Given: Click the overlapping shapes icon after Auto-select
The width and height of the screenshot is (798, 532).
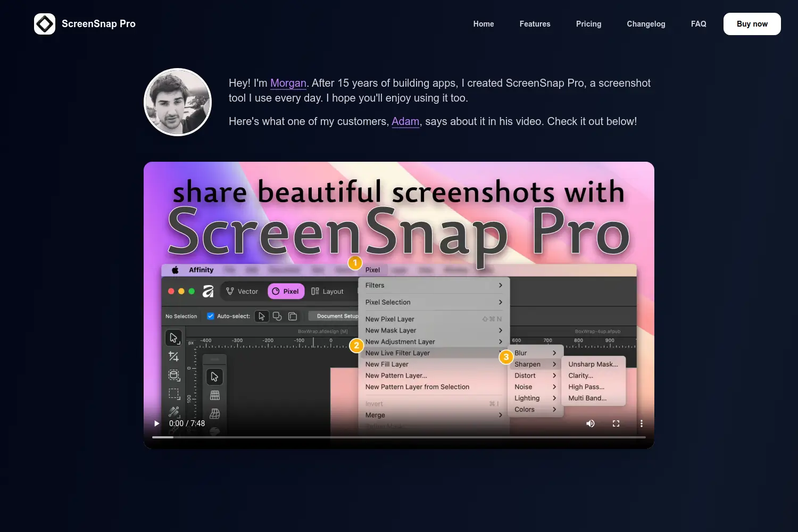Looking at the screenshot, I should point(277,316).
